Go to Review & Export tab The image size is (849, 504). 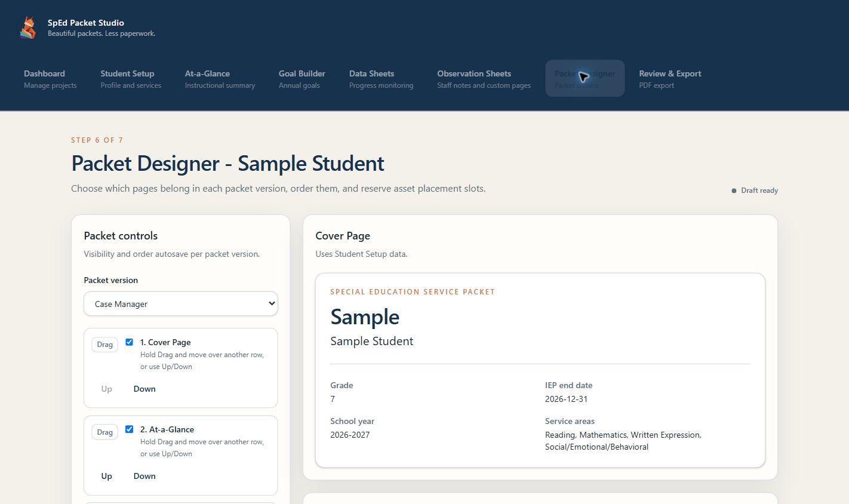pos(670,79)
